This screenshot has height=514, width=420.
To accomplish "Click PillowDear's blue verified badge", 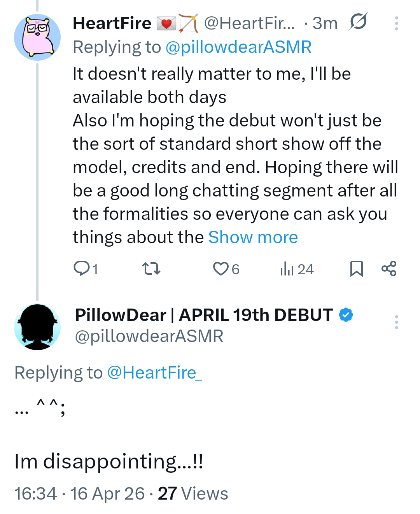I will (346, 315).
